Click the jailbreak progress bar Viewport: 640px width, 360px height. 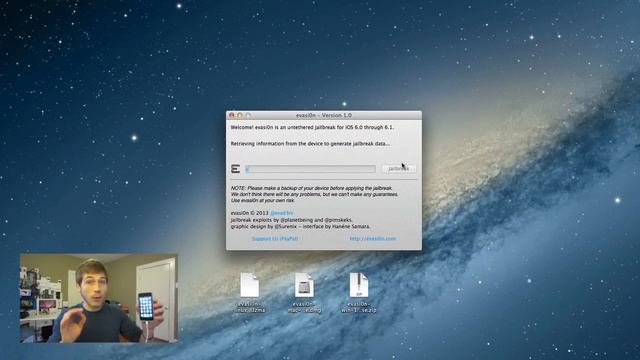coord(310,169)
